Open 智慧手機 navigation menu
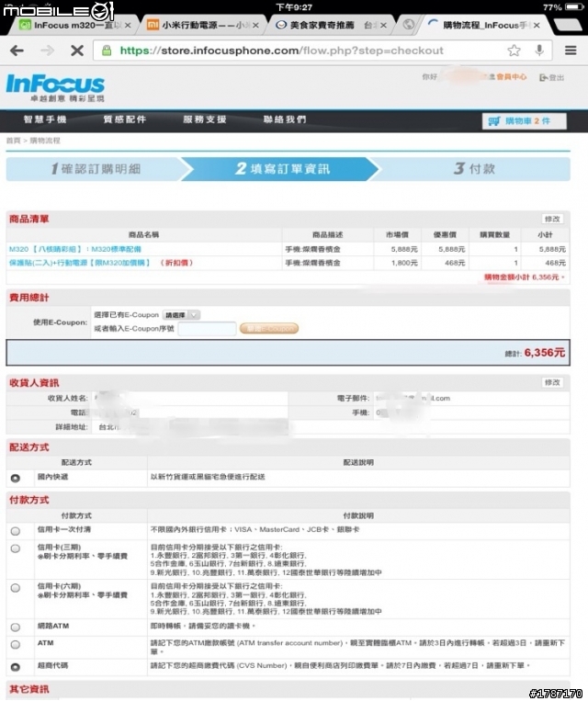 click(x=45, y=119)
